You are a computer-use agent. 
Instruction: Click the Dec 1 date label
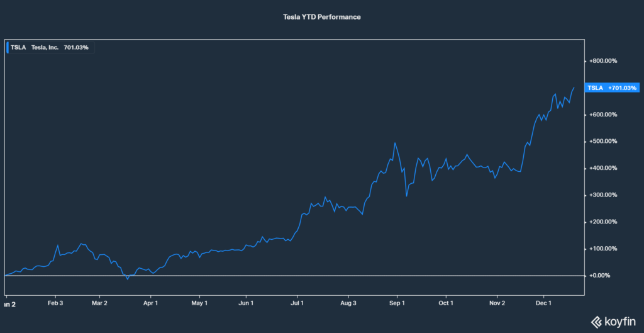pyautogui.click(x=543, y=303)
